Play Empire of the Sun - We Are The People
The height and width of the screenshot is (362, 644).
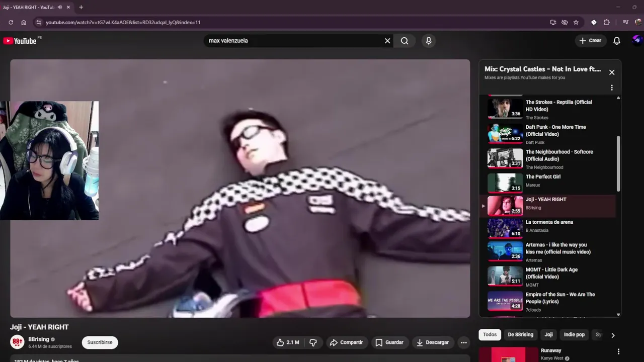pyautogui.click(x=548, y=301)
